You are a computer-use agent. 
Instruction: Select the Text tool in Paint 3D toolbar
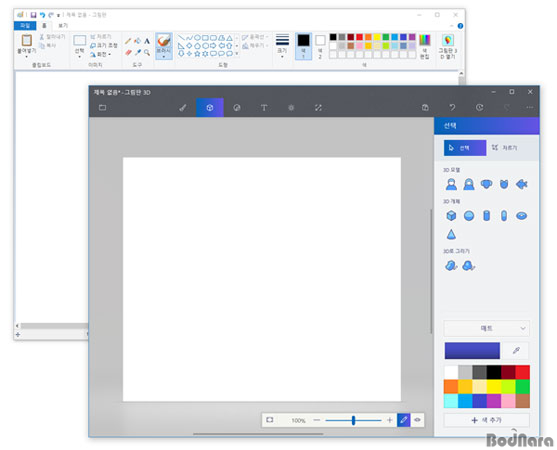[x=264, y=108]
